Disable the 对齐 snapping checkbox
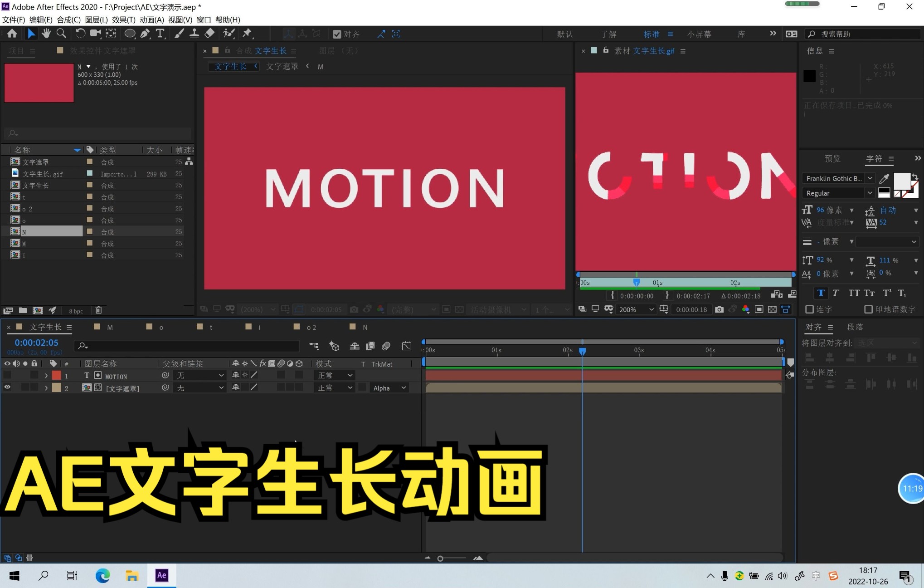924x588 pixels. 336,34
